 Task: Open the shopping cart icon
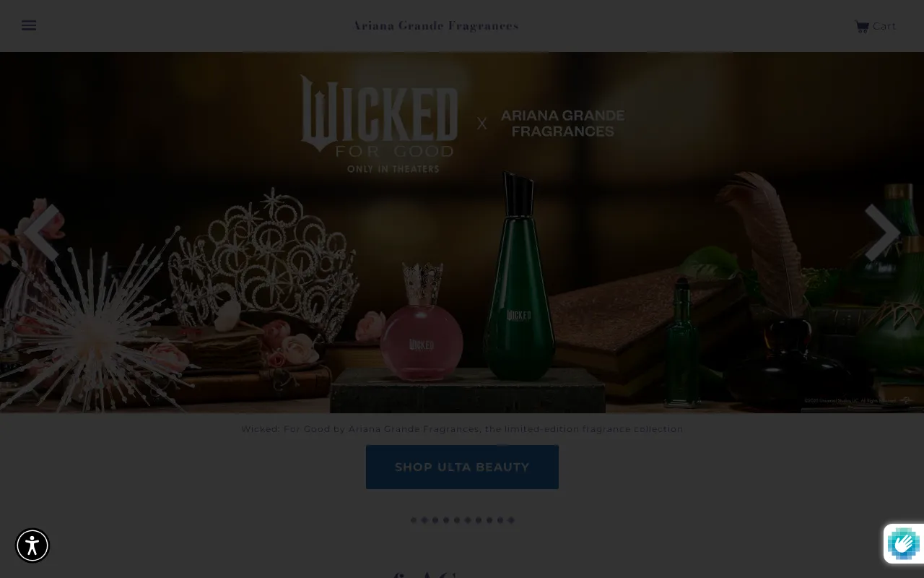click(862, 27)
